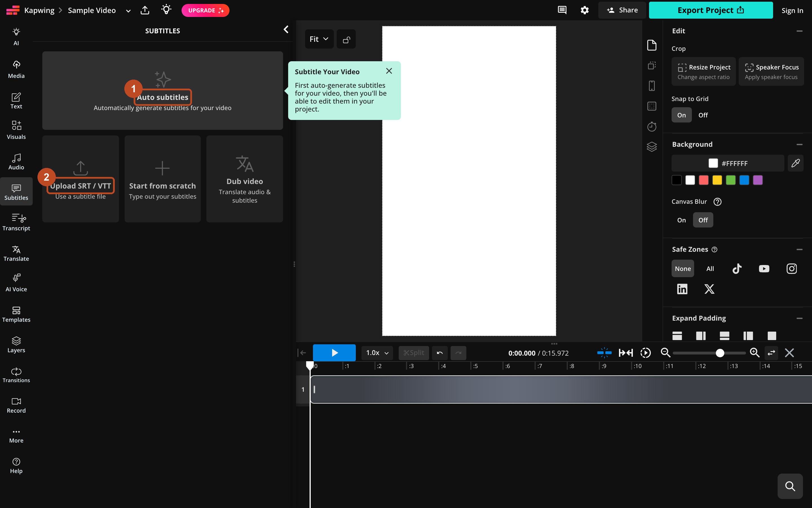The image size is (812, 508).
Task: Pick a background color with the eyedropper
Action: click(796, 163)
